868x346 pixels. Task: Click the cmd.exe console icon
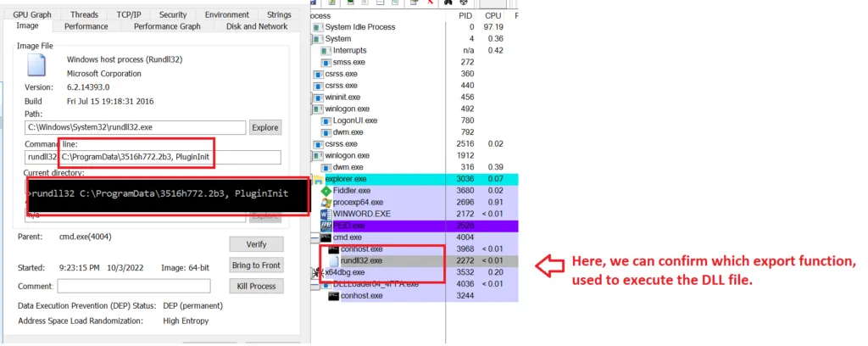326,237
